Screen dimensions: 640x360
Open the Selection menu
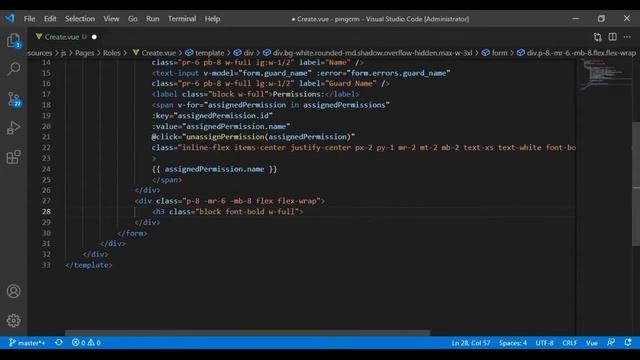coord(80,19)
